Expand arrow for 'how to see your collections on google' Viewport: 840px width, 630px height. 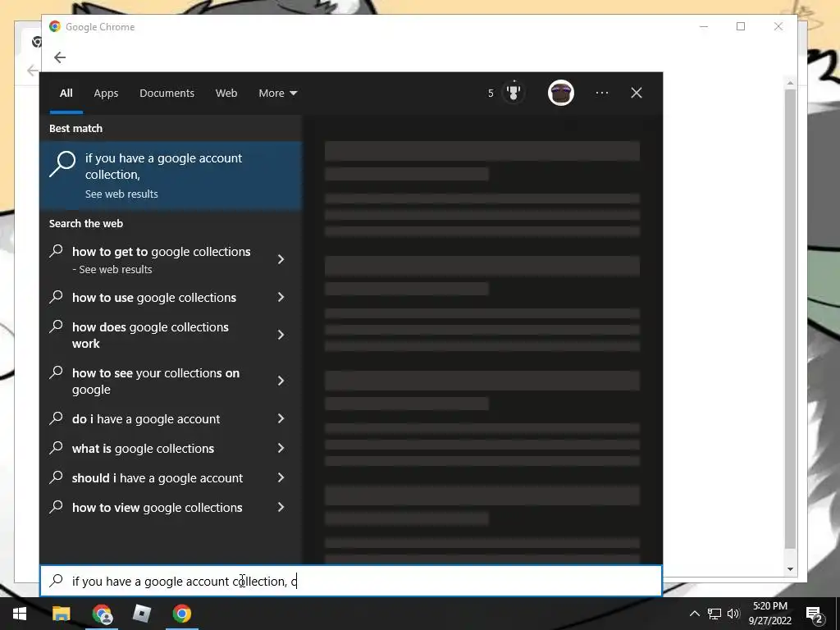coord(281,381)
